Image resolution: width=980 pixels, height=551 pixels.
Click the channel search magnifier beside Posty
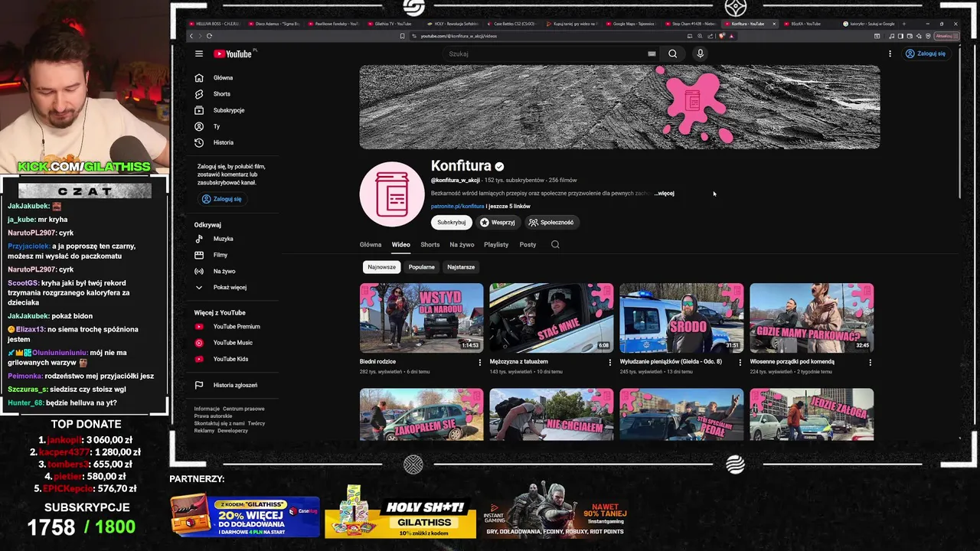coord(555,245)
